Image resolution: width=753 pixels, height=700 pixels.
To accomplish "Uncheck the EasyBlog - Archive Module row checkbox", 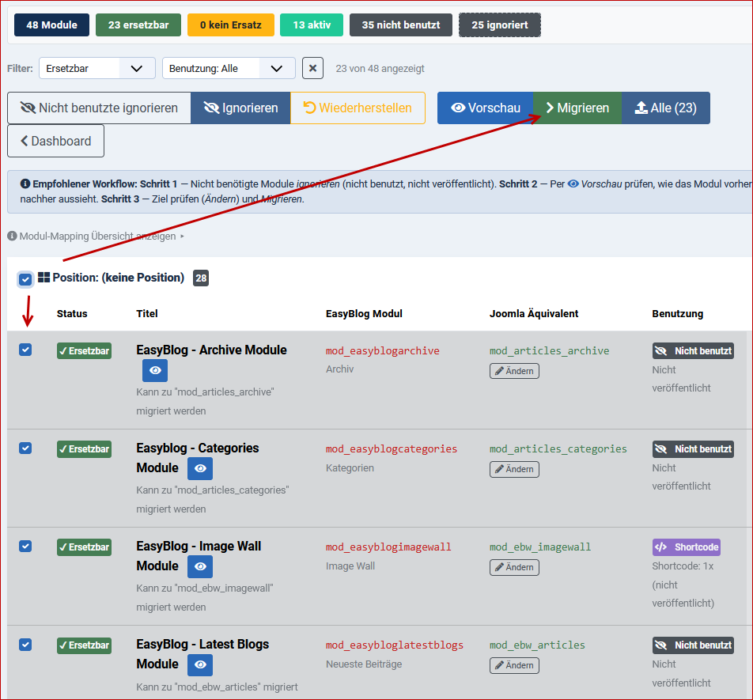I will tap(25, 350).
